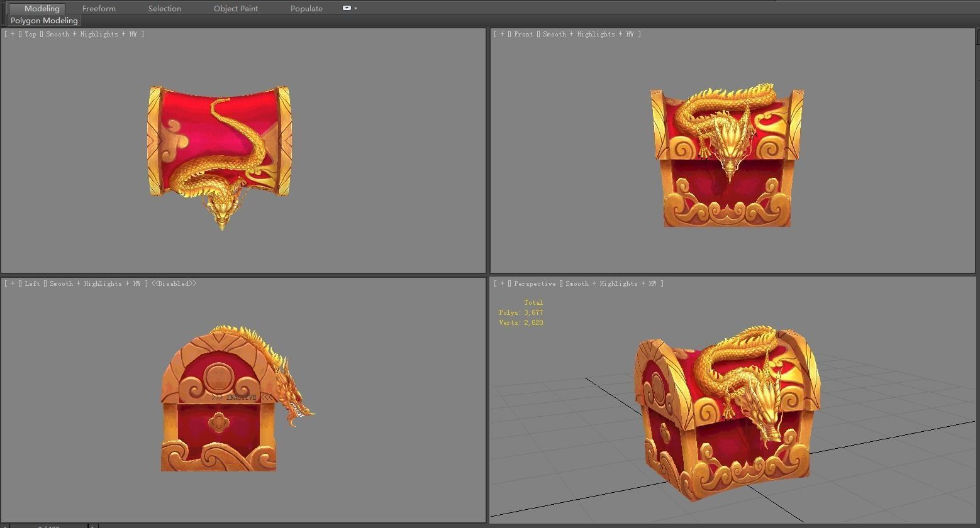Viewport: 980px width, 528px height.
Task: Switch to the Object Paint tab
Action: coord(236,8)
